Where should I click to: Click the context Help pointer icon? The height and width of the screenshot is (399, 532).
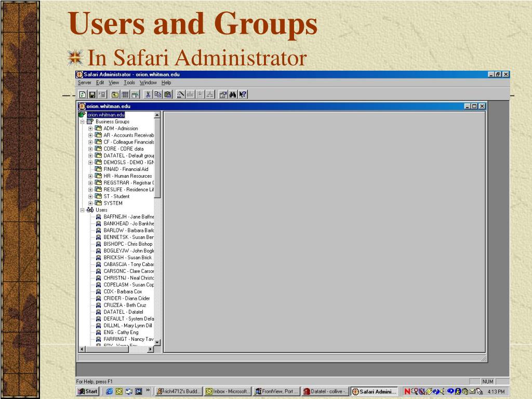coord(243,95)
